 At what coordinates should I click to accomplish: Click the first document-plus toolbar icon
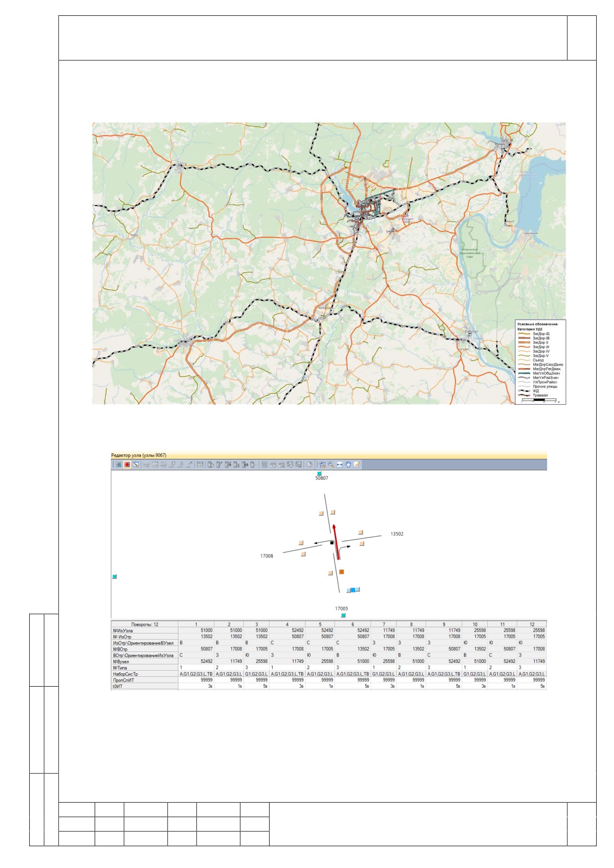211,464
